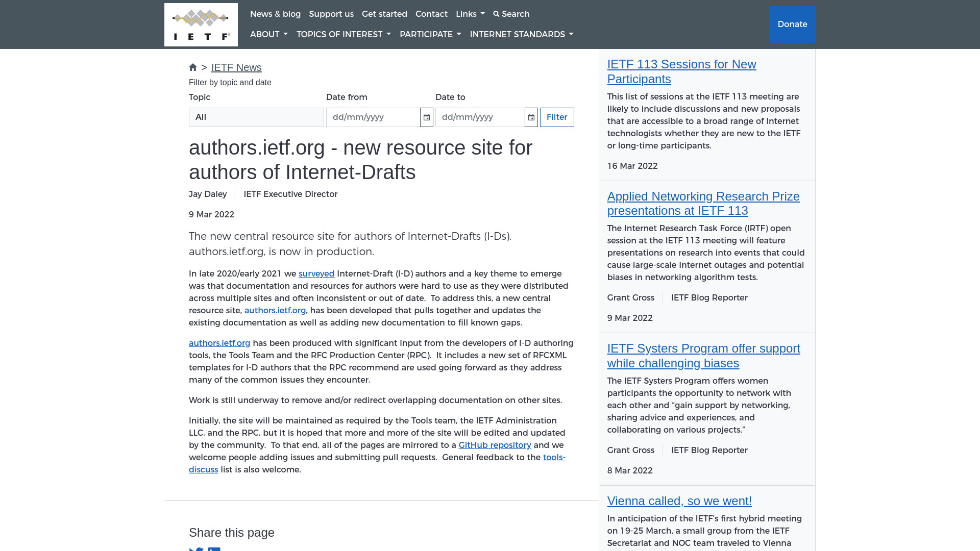The height and width of the screenshot is (551, 980).
Task: Focus the Date from input field
Action: (373, 117)
